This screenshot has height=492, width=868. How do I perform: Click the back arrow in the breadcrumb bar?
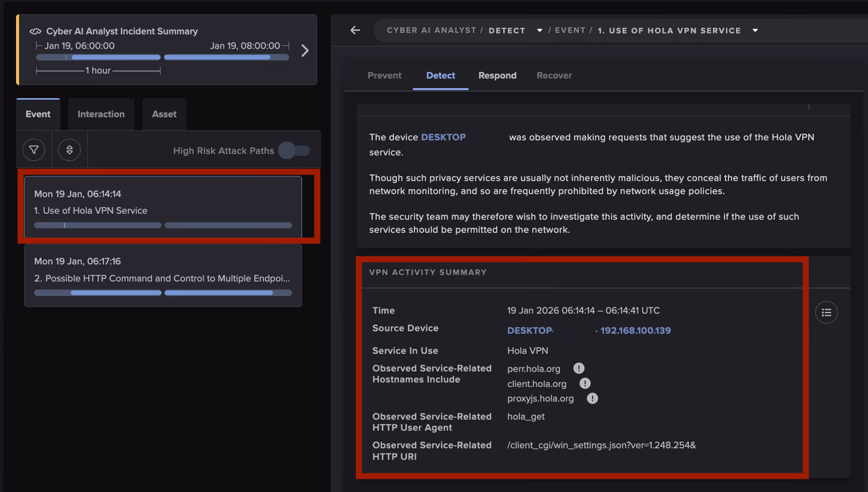[x=355, y=30]
